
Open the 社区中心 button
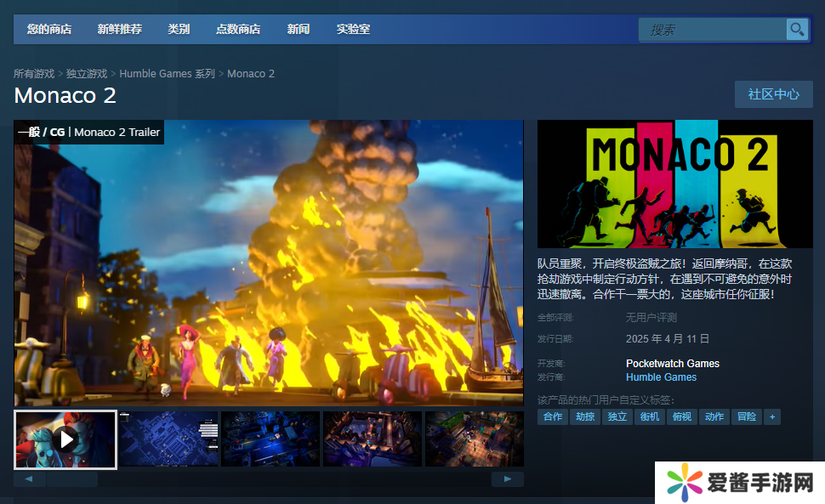[x=773, y=94]
